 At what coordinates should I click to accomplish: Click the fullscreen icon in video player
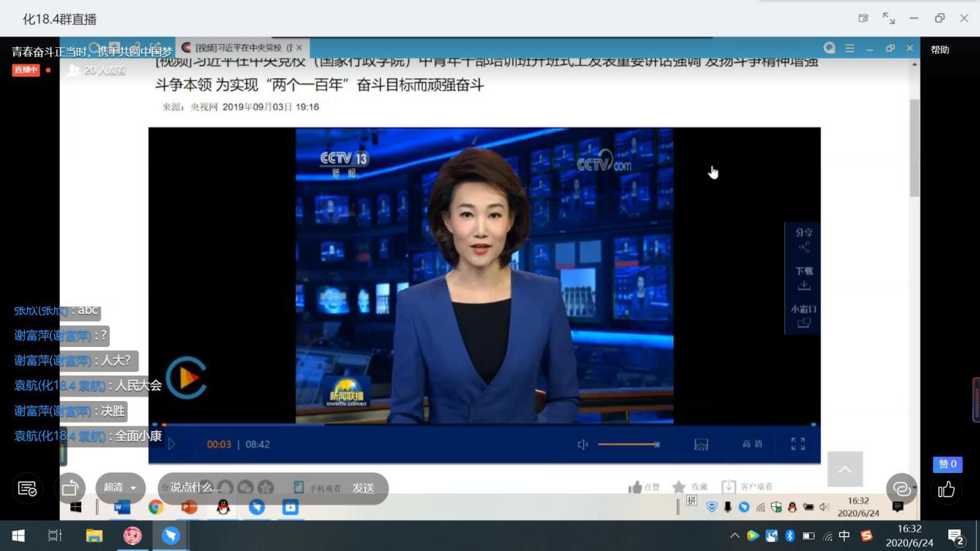[x=798, y=444]
